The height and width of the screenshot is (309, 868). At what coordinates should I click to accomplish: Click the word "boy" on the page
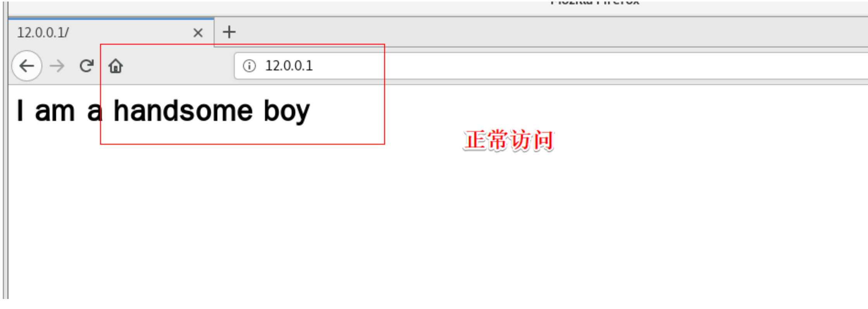[x=287, y=112]
